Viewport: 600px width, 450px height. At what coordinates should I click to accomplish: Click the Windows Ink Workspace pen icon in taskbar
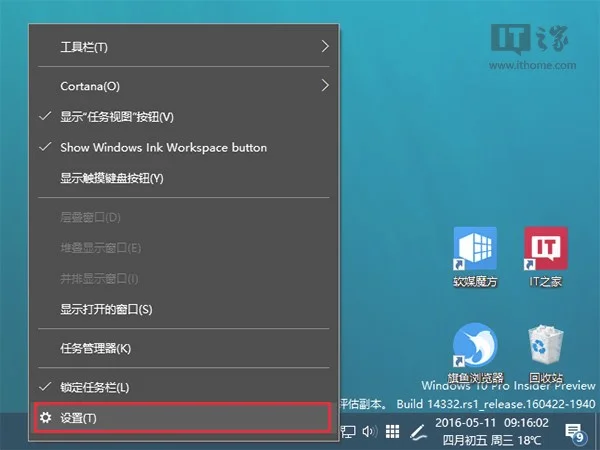click(419, 432)
